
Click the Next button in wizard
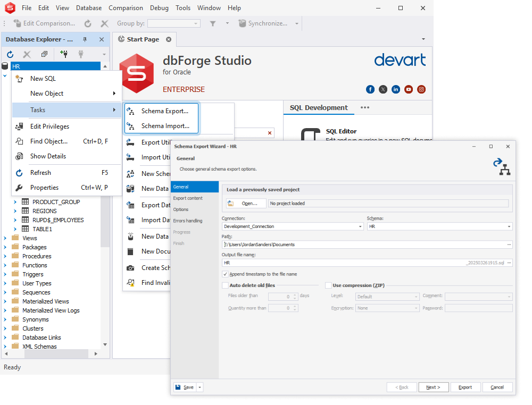tap(433, 387)
